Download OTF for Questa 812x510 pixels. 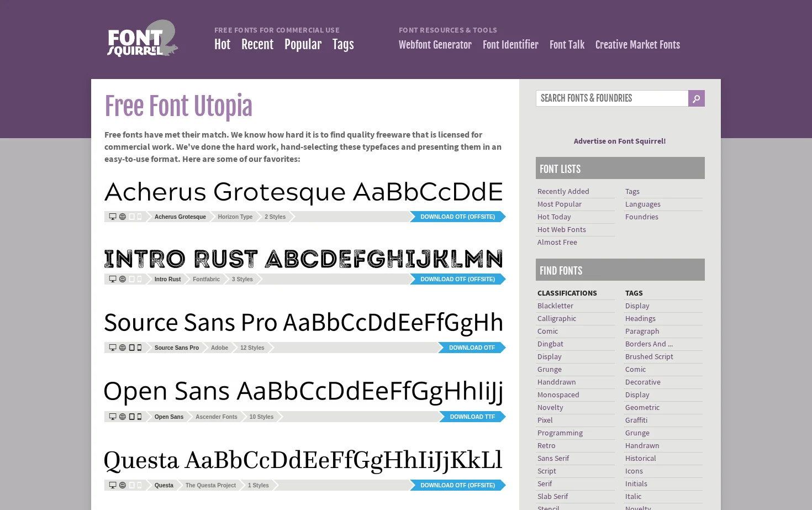tap(458, 485)
